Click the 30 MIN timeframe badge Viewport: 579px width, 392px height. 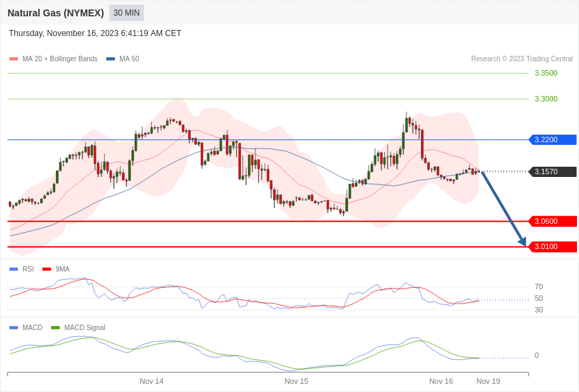(x=126, y=13)
